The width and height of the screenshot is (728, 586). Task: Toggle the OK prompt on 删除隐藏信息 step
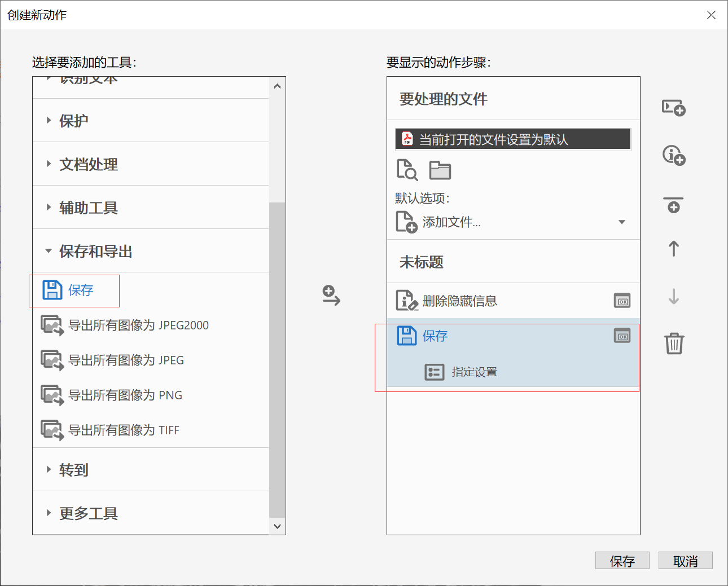point(622,301)
